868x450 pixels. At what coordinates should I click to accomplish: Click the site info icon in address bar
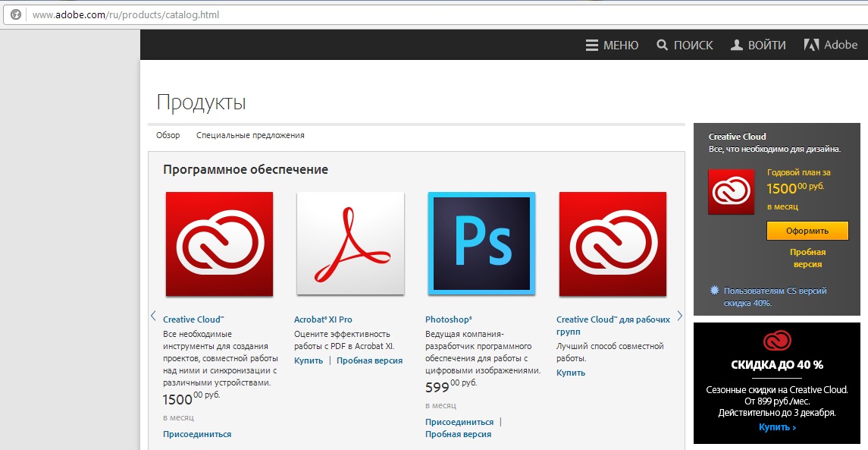(x=16, y=15)
